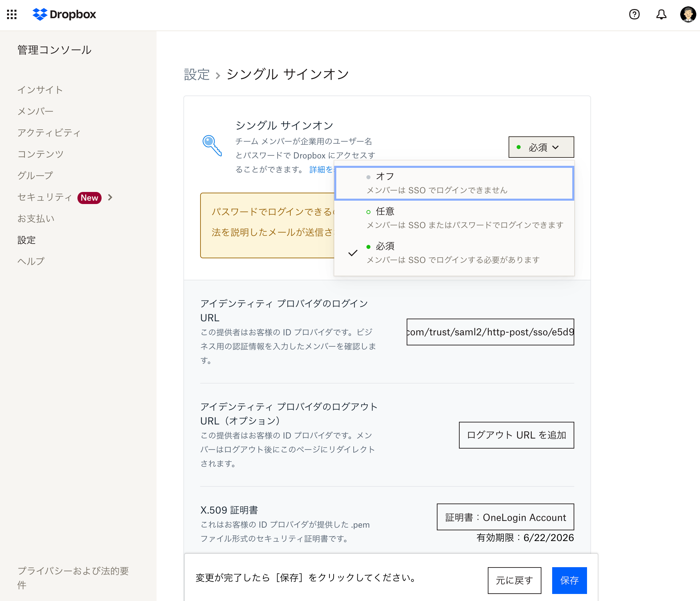Click the 'シングル サインオン' page title
Viewport: 700px width, 601px height.
(288, 74)
